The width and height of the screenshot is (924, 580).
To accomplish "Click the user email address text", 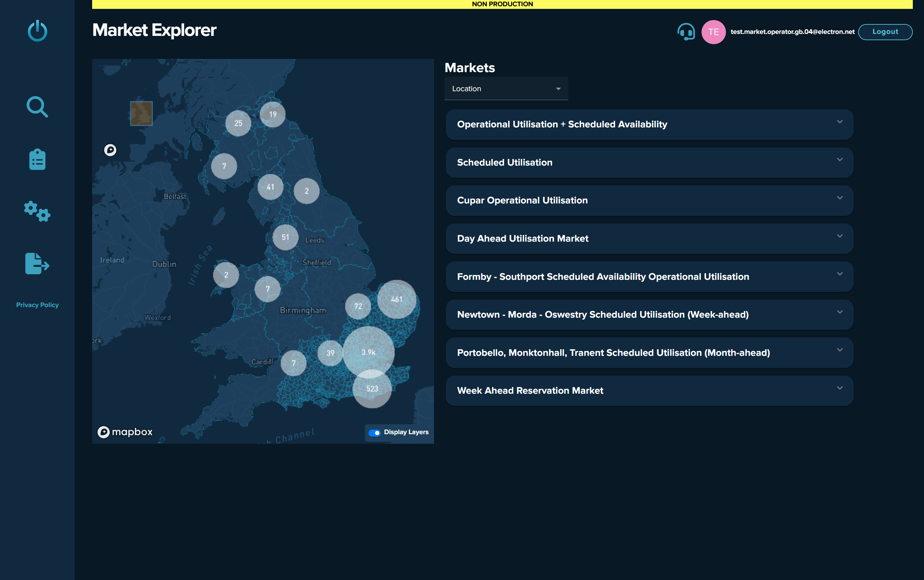I will click(x=792, y=32).
